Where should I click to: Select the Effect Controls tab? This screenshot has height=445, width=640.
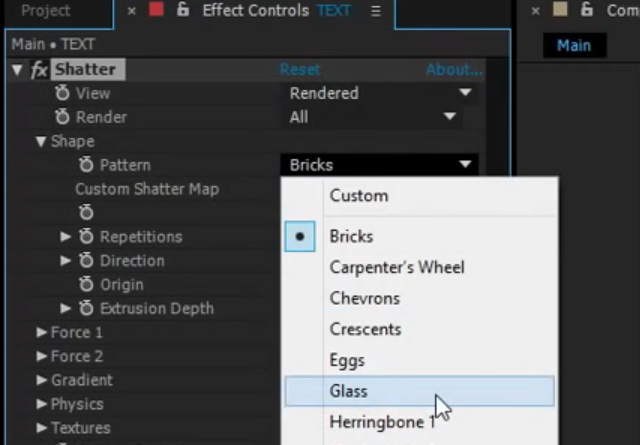(x=256, y=11)
